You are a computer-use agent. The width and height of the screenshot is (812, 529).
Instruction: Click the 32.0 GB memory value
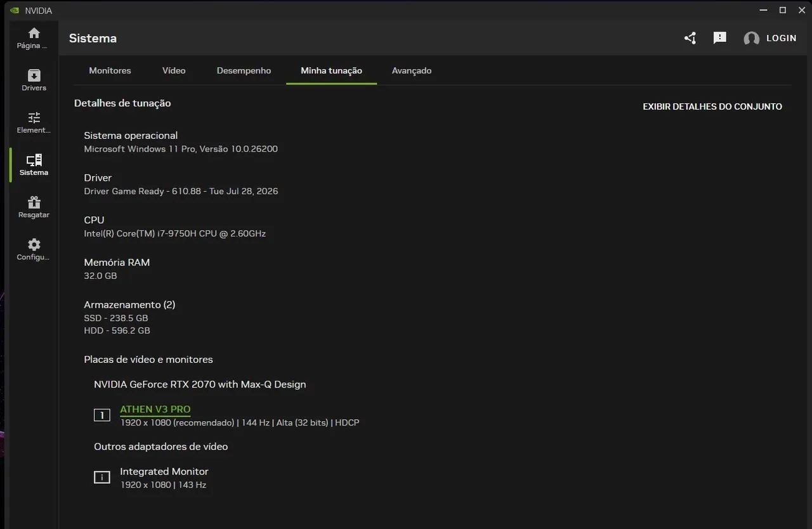100,276
